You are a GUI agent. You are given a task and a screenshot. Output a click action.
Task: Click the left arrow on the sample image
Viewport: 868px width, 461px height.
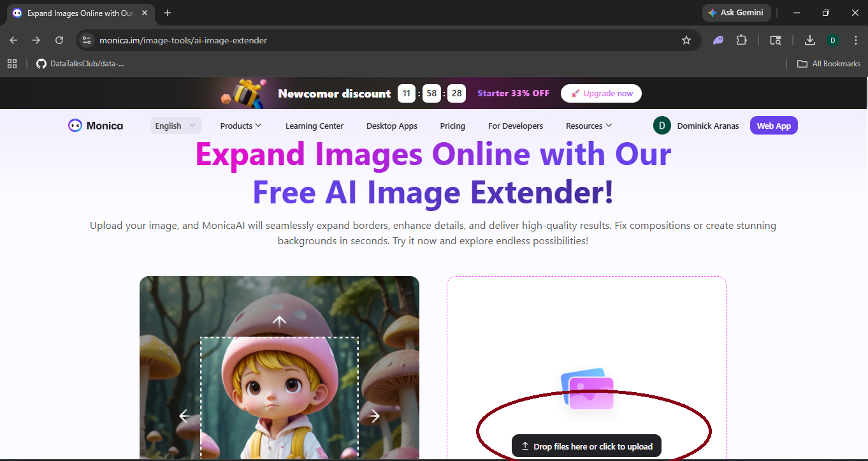coord(184,416)
